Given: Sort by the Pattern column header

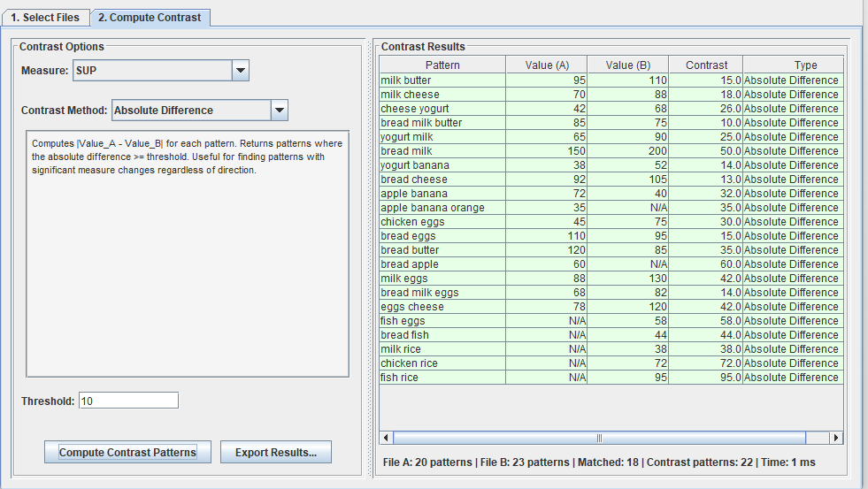Looking at the screenshot, I should coord(442,65).
